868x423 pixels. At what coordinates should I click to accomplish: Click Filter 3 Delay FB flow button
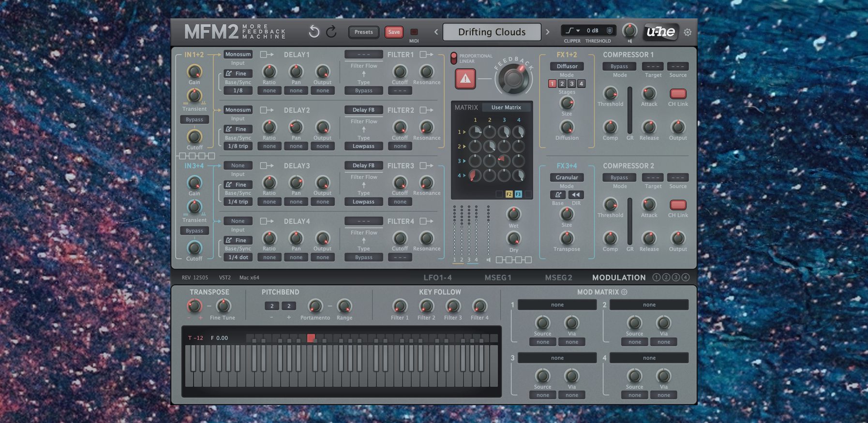(x=363, y=165)
